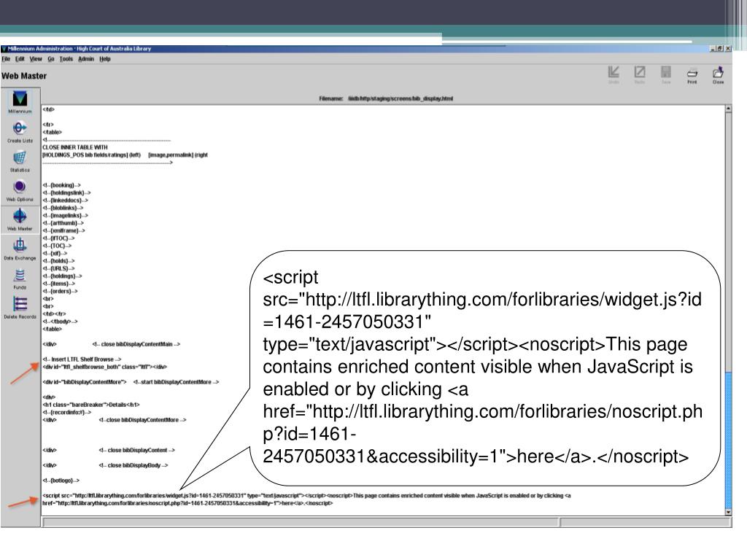Click the line '<!--{artthumb}-->'
The image size is (747, 560).
click(63, 223)
